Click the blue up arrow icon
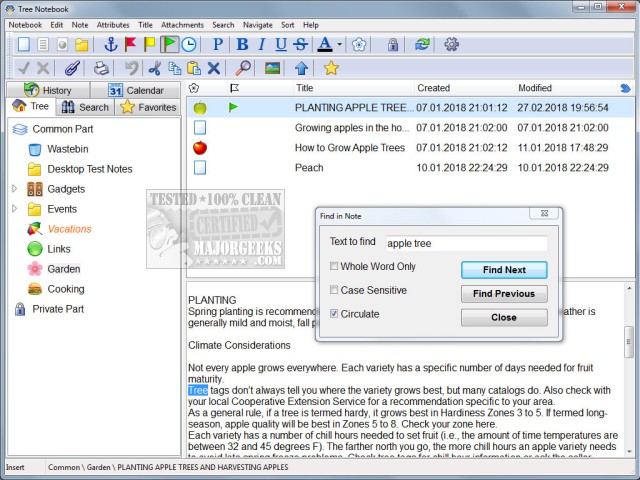This screenshot has width=640, height=480. coord(301,68)
